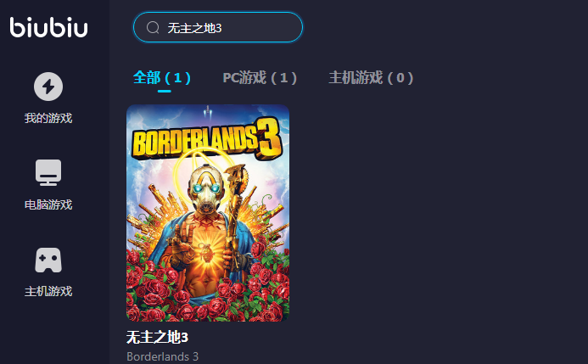Click the 无主之地3 game title below the cover
Viewport: 588px width, 364px height.
pyautogui.click(x=157, y=337)
